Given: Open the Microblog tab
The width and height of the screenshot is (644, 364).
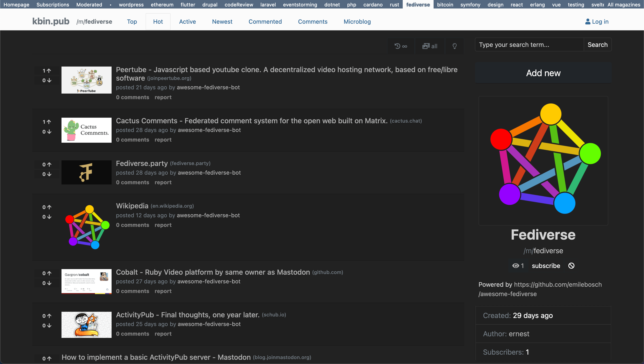Looking at the screenshot, I should tap(357, 22).
